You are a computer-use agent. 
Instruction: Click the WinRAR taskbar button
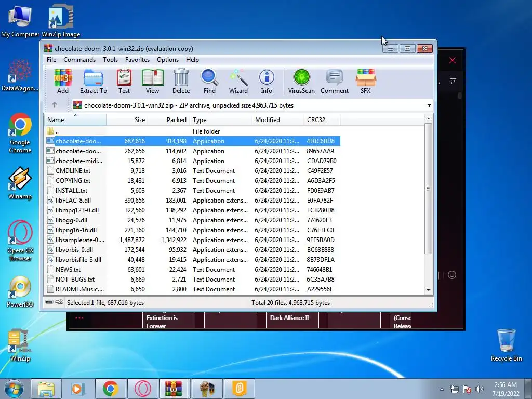click(174, 389)
